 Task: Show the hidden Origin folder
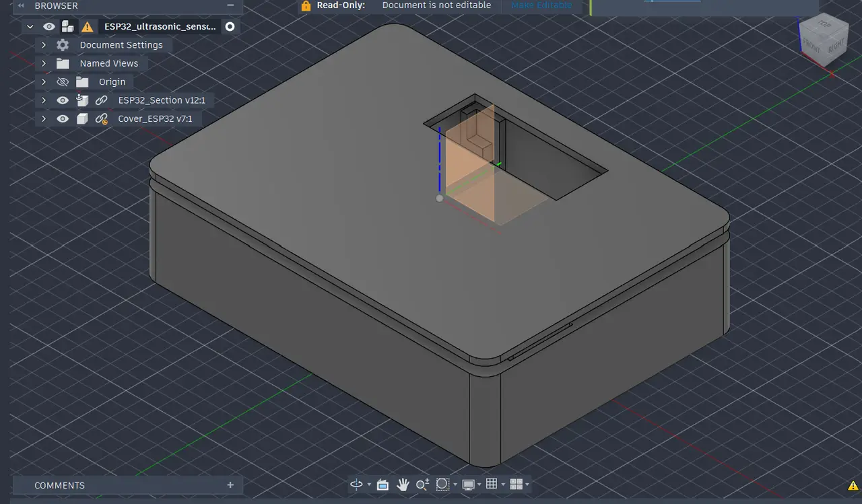[63, 82]
